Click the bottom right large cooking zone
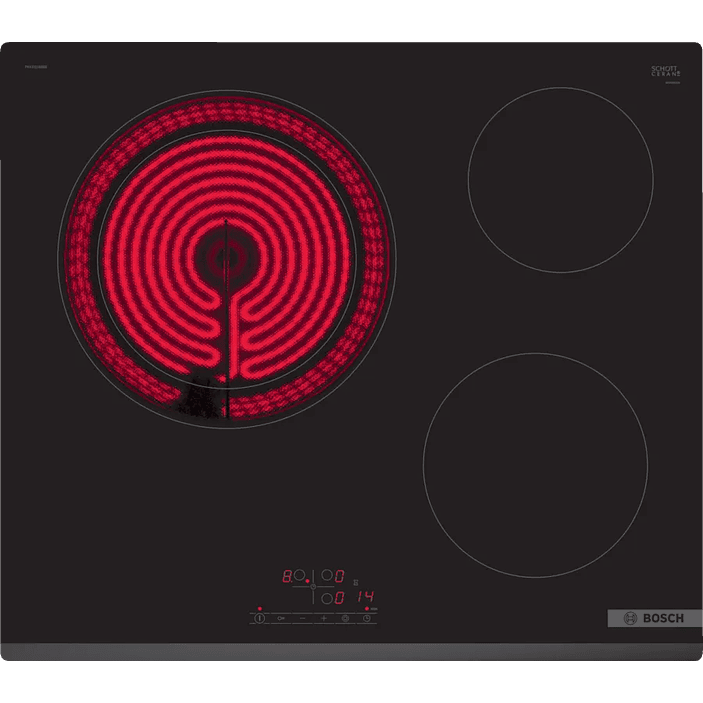703x703 pixels. (x=535, y=464)
